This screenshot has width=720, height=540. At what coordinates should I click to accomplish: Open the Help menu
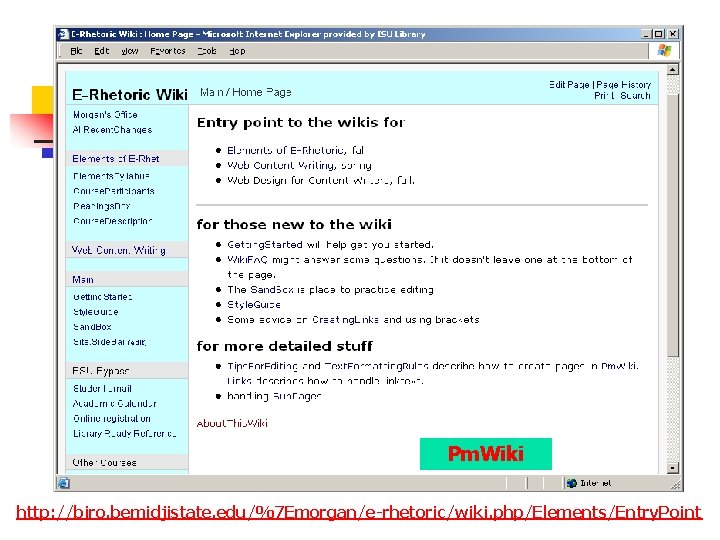click(237, 51)
